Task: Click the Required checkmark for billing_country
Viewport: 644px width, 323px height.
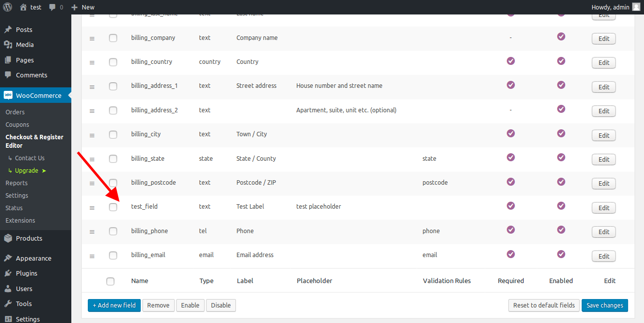Action: click(510, 61)
